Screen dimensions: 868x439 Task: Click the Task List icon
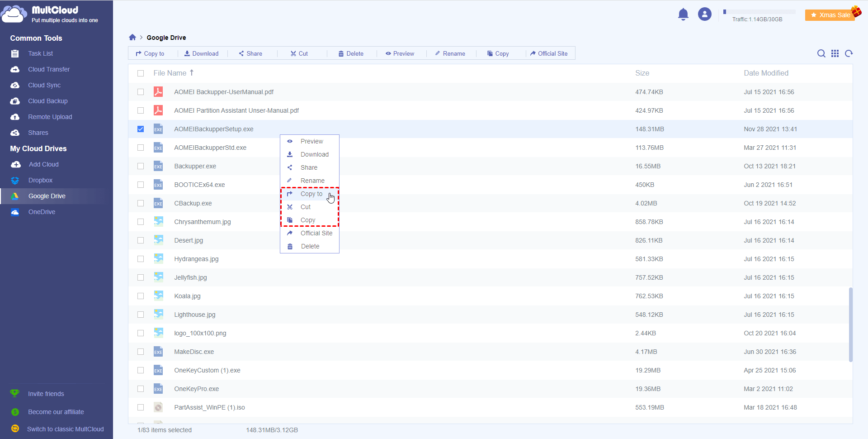pos(15,53)
